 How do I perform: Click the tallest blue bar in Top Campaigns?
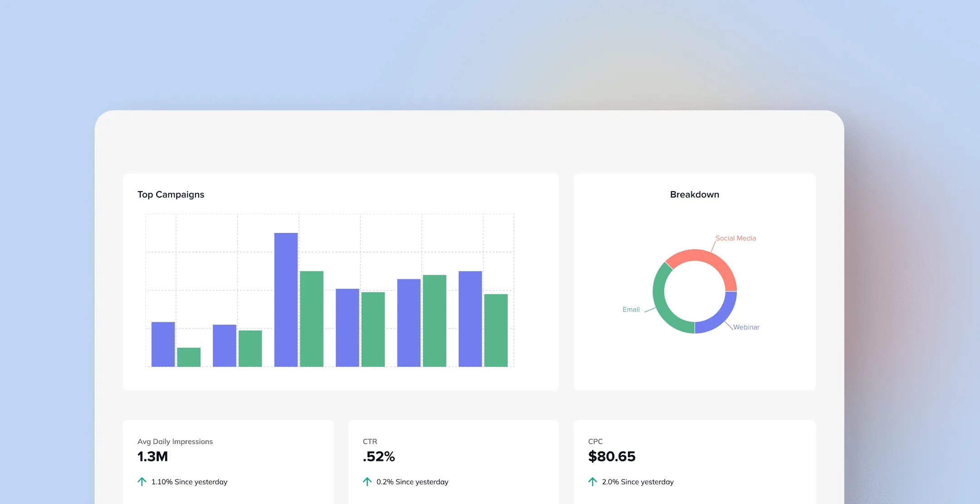[286, 300]
